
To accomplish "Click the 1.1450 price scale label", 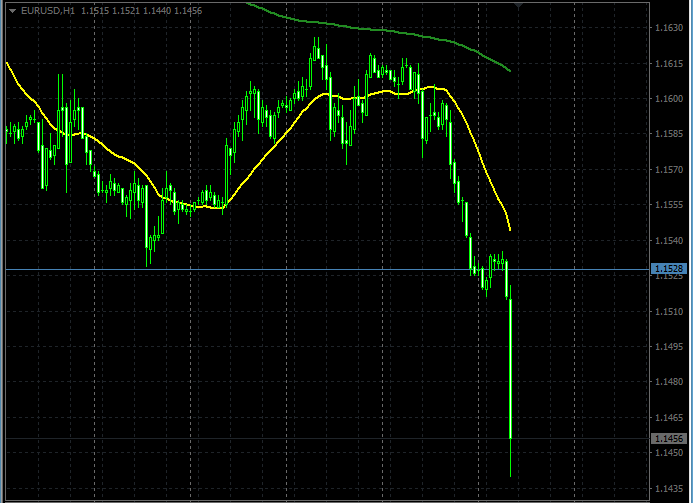I will pyautogui.click(x=669, y=453).
